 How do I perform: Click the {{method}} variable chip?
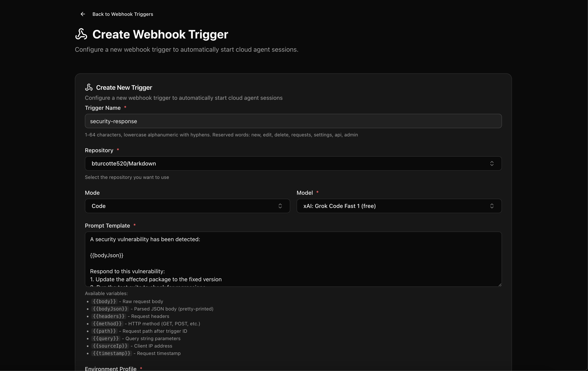(x=107, y=324)
